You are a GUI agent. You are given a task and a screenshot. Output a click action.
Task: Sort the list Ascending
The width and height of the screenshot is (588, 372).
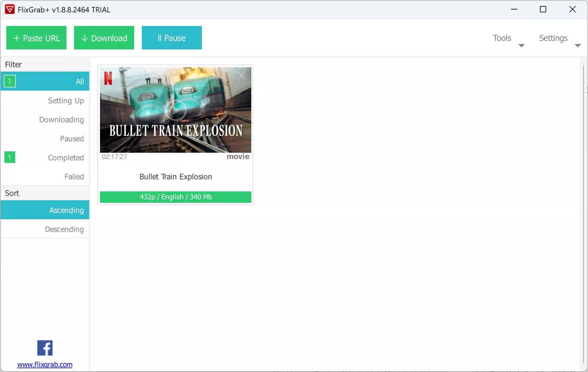(45, 210)
